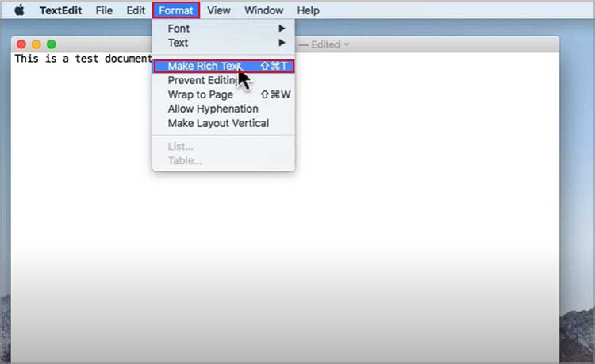Image resolution: width=595 pixels, height=364 pixels.
Task: Select Make Rich Text menu item
Action: [x=224, y=66]
